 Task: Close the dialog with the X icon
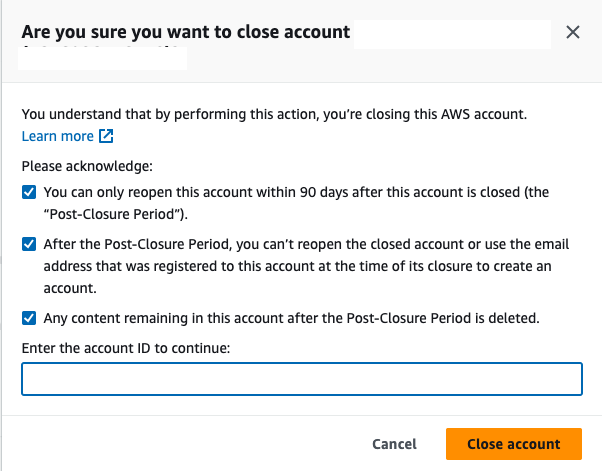[573, 32]
